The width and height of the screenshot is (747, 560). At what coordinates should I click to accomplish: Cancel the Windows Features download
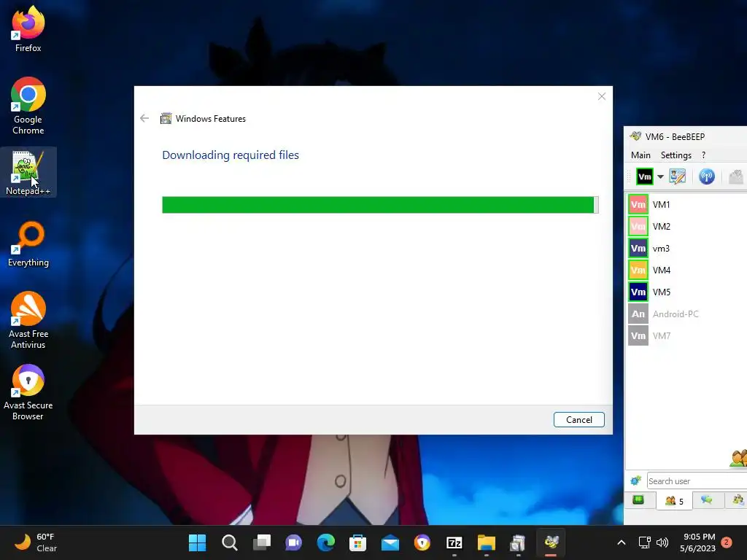point(578,419)
